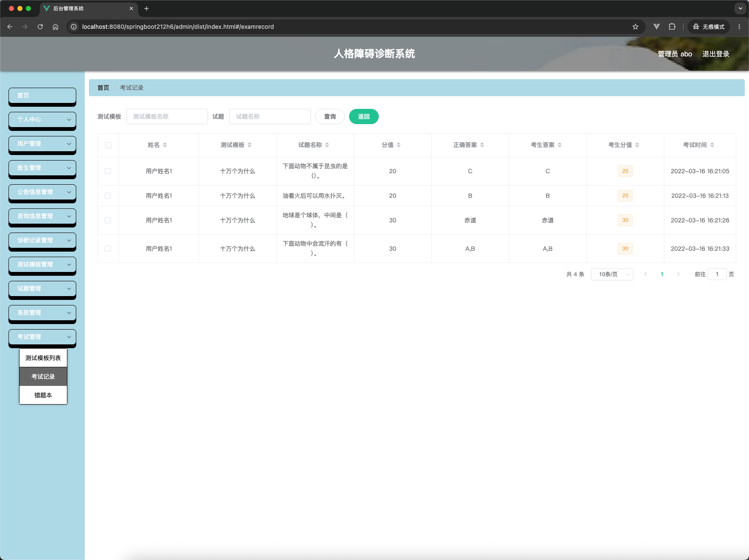This screenshot has height=560, width=749.
Task: Expand the 公告信息管理 sidebar menu
Action: click(x=42, y=192)
